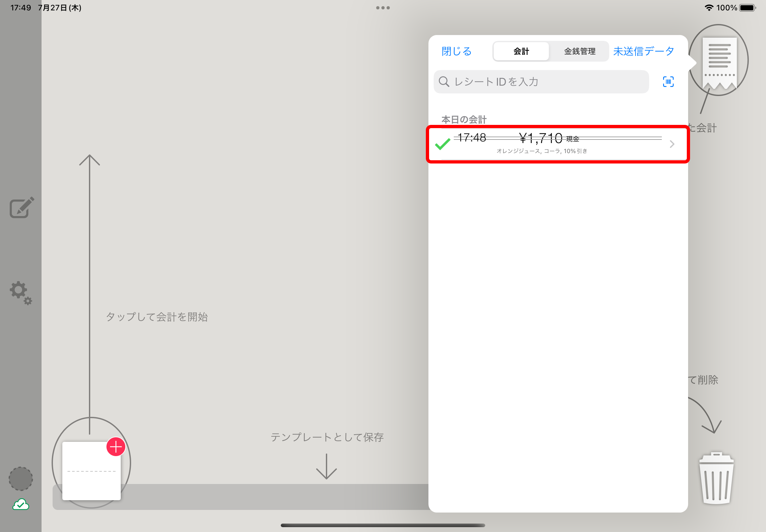The height and width of the screenshot is (532, 766).
Task: Tap the red plus new receipt icon
Action: coord(116,447)
